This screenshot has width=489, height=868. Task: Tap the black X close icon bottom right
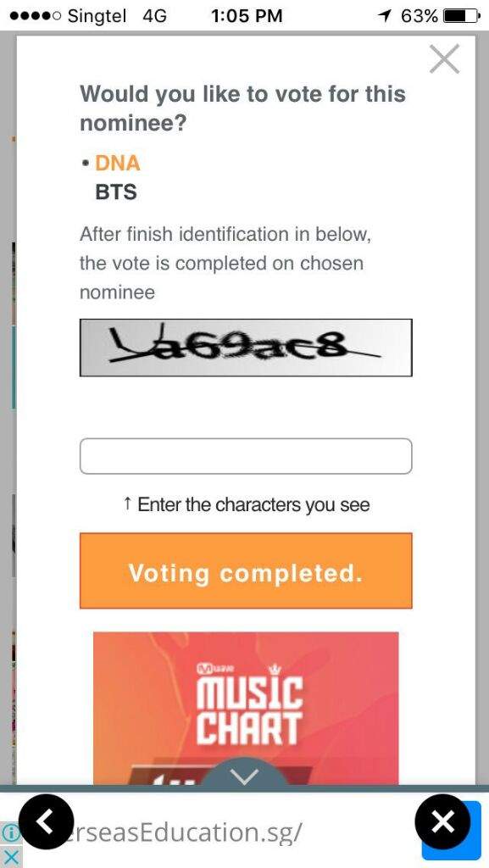click(444, 821)
